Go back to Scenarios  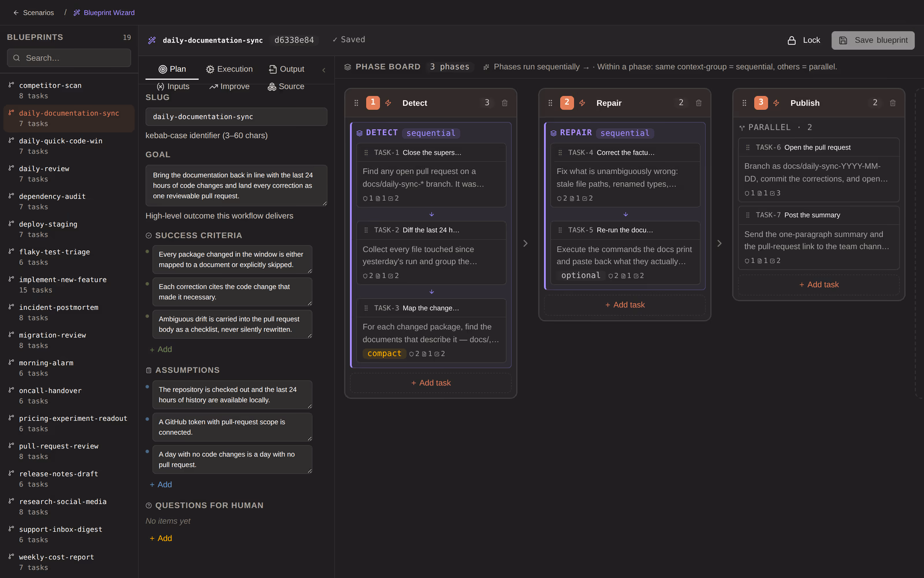33,13
